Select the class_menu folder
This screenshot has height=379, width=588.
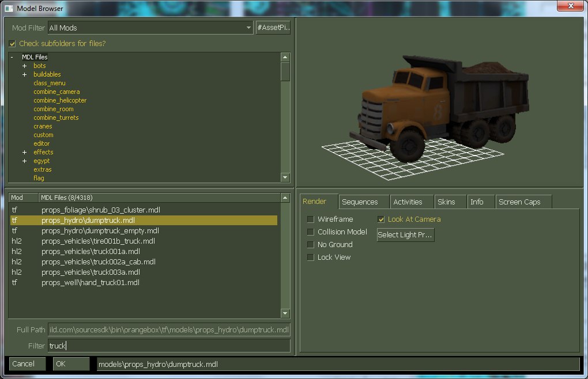pyautogui.click(x=50, y=83)
